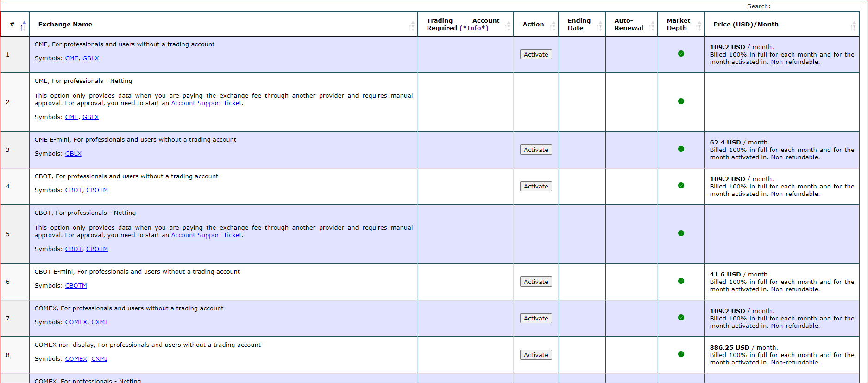Open the GBLX link in CME E-mini row
This screenshot has height=383, width=868.
click(x=73, y=154)
